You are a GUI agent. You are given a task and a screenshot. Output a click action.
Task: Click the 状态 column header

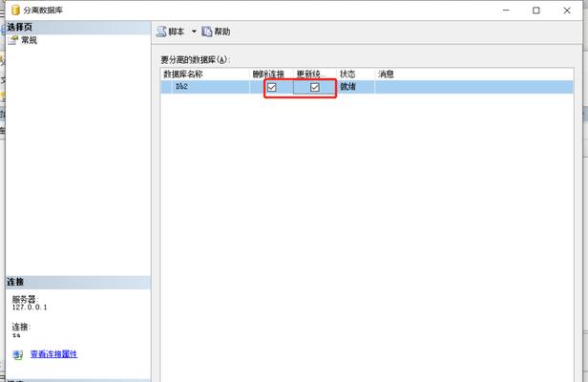[356, 74]
